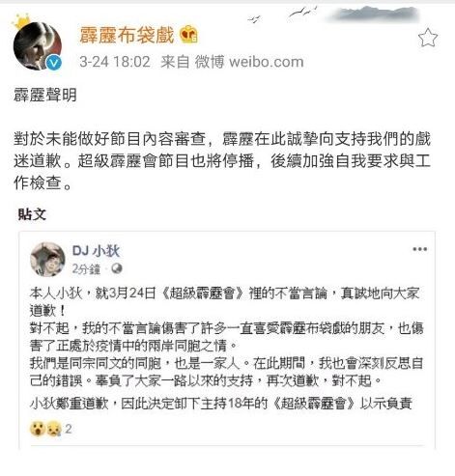Screen dimensions: 455x476
Task: Click the 2分鐘 post time
Action: tap(86, 268)
